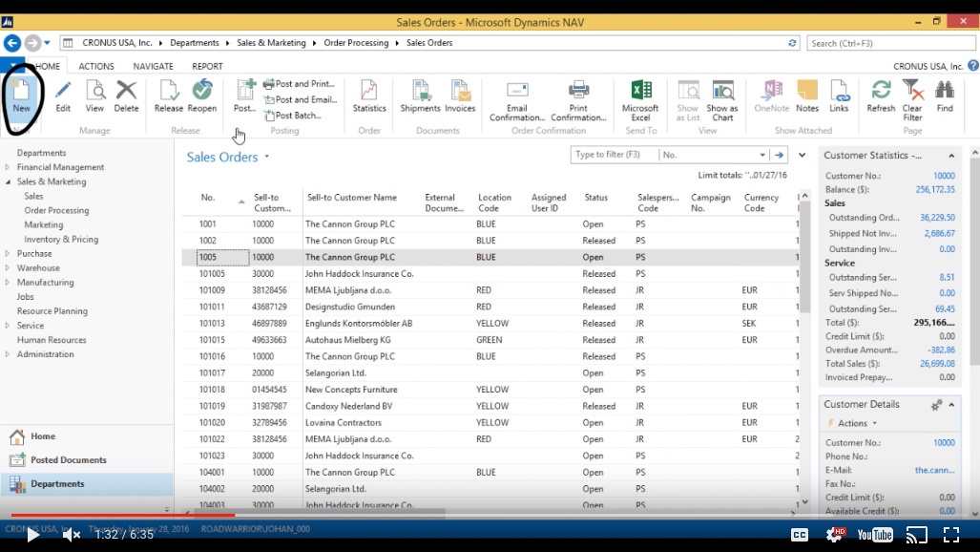Screen dimensions: 980x552
Task: Open Shipments documents
Action: 420,96
